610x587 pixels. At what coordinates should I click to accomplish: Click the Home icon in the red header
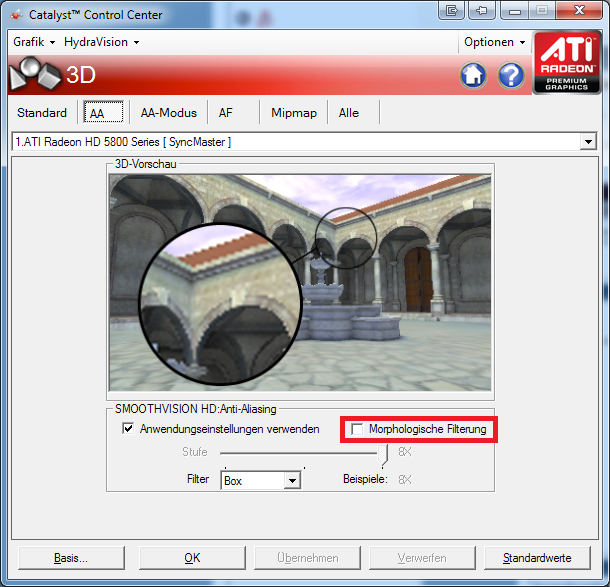(473, 75)
